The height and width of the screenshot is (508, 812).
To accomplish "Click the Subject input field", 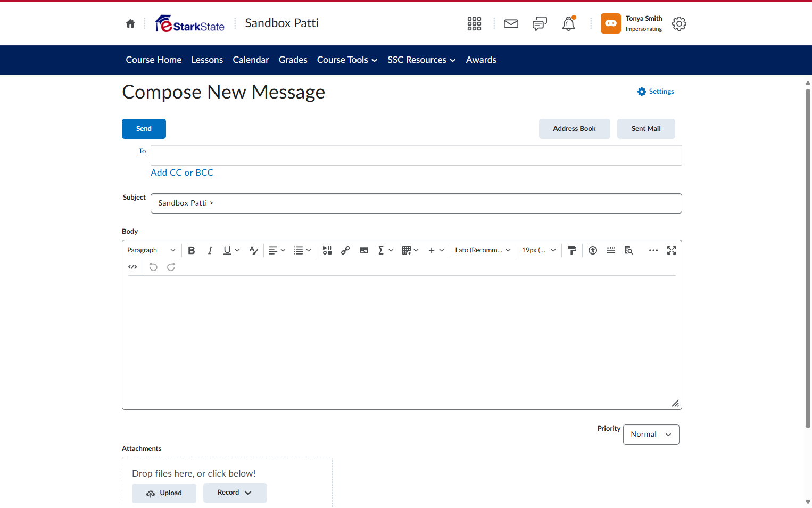I will tap(416, 203).
